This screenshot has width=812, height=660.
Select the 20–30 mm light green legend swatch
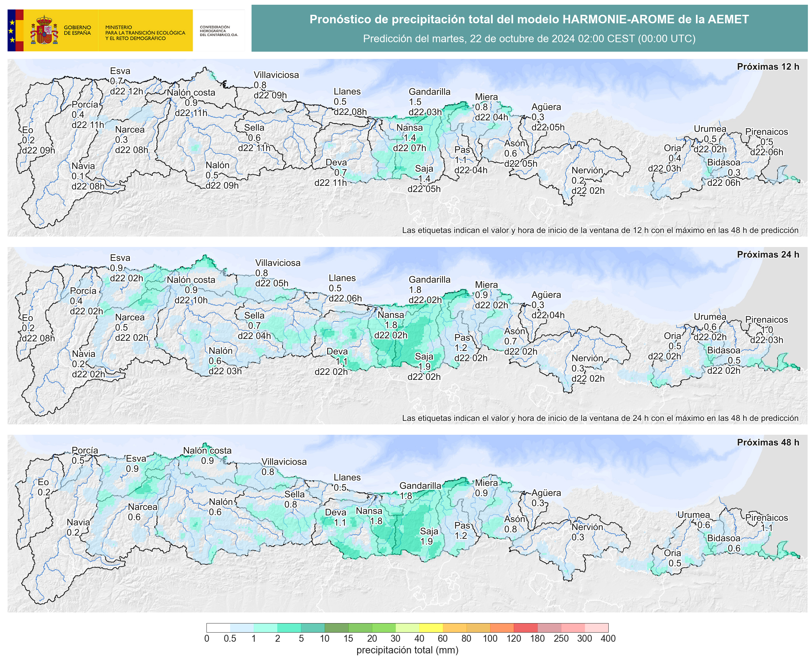(384, 628)
